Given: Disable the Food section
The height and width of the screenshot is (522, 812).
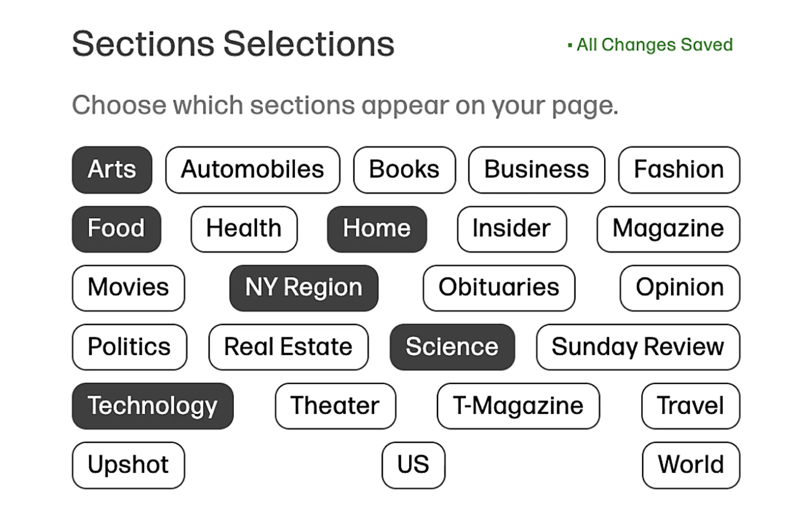Looking at the screenshot, I should coord(116,229).
